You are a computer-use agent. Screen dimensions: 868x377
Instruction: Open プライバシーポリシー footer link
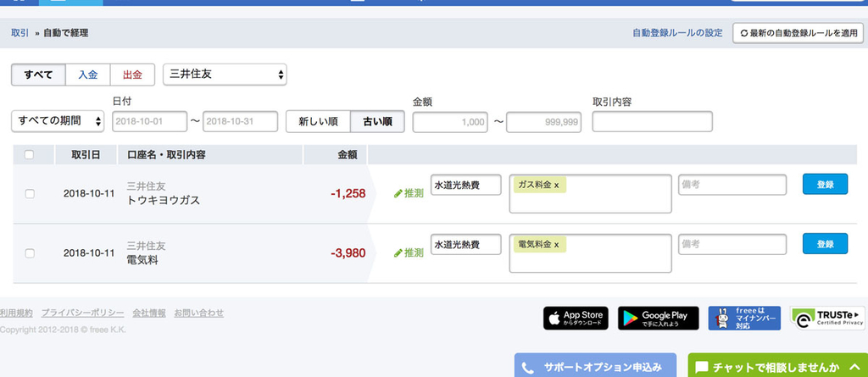[x=82, y=313]
